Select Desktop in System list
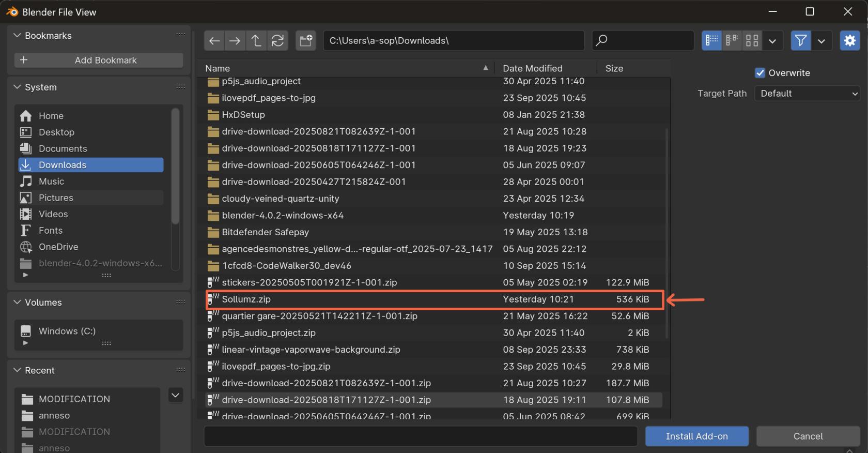 (x=56, y=132)
